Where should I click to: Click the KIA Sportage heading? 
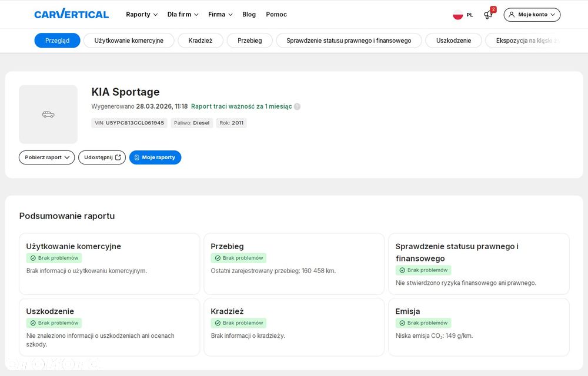pos(125,92)
